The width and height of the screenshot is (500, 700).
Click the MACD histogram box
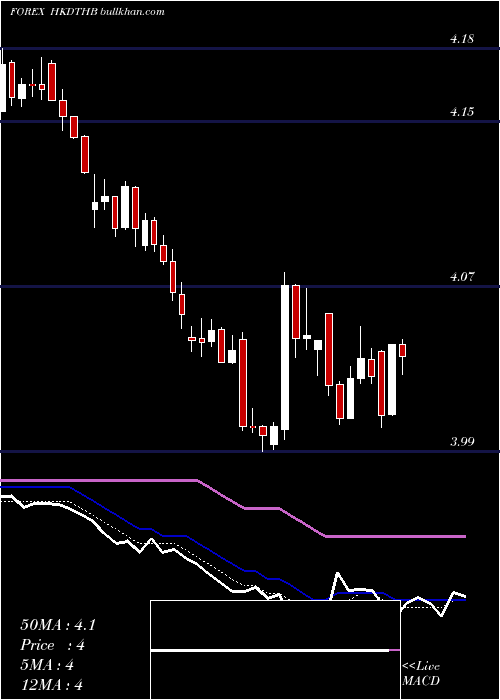click(275, 650)
